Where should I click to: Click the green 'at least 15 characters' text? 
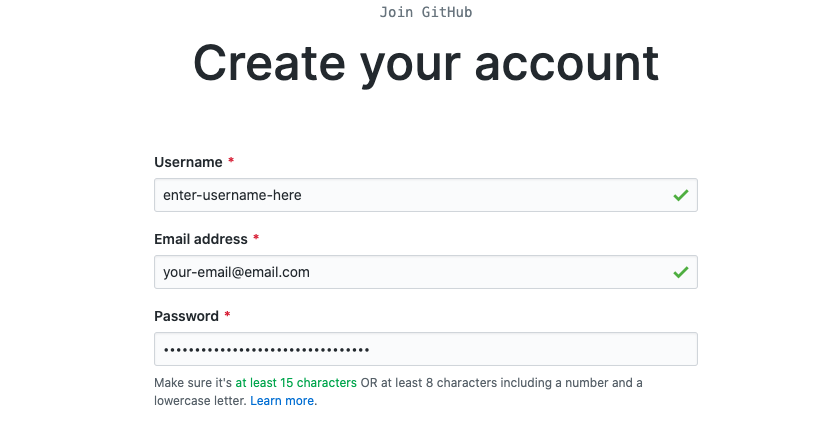pos(296,383)
